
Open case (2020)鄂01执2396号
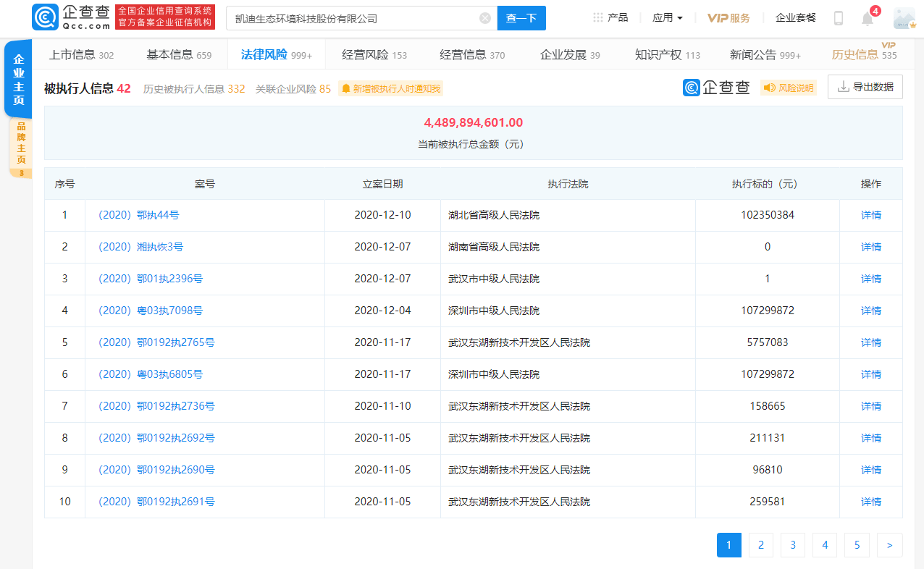pos(150,279)
